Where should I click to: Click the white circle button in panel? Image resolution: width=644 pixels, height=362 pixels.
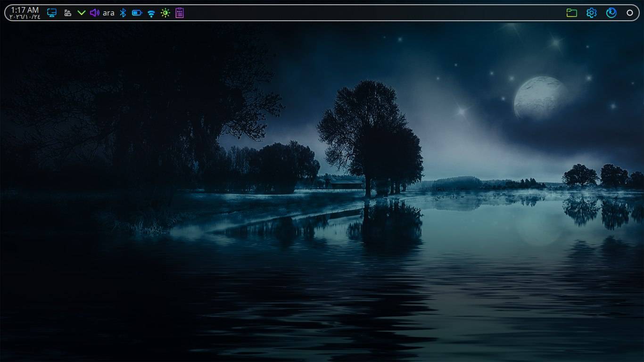(x=630, y=13)
